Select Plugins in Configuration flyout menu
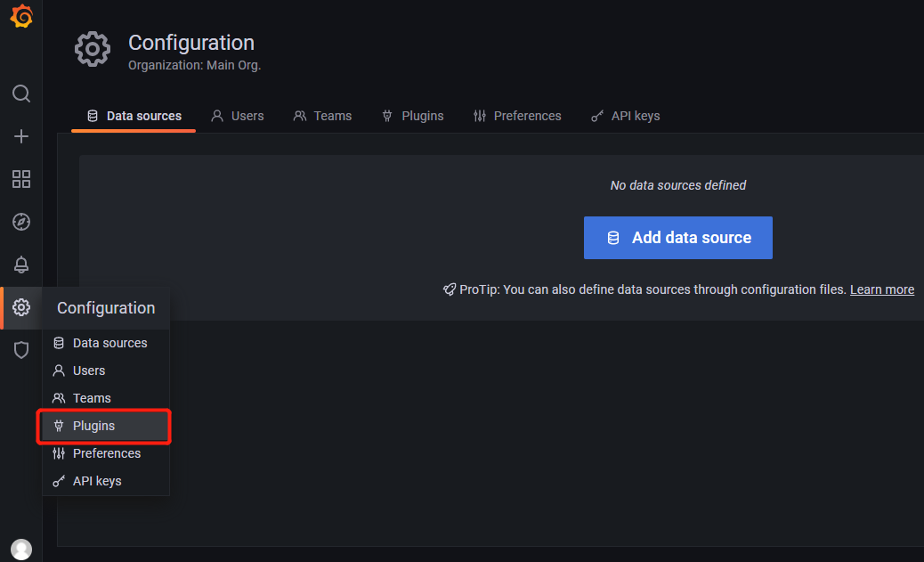 (106, 426)
